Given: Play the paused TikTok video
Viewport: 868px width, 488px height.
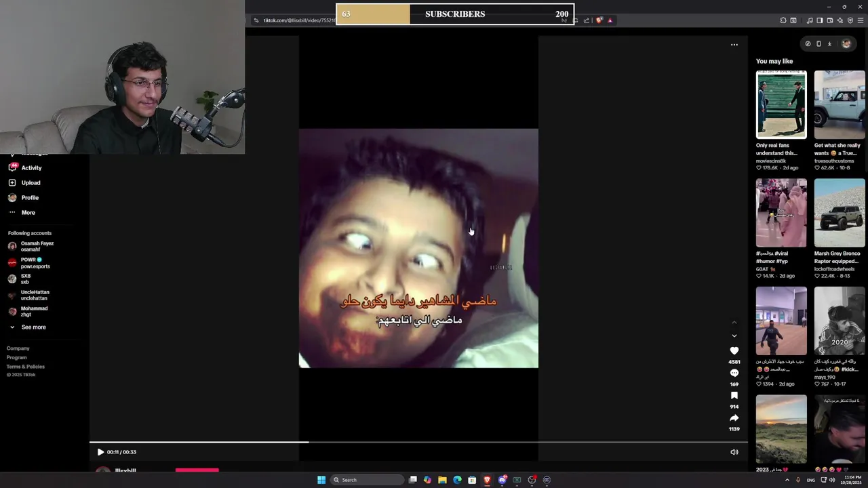Looking at the screenshot, I should (x=100, y=452).
